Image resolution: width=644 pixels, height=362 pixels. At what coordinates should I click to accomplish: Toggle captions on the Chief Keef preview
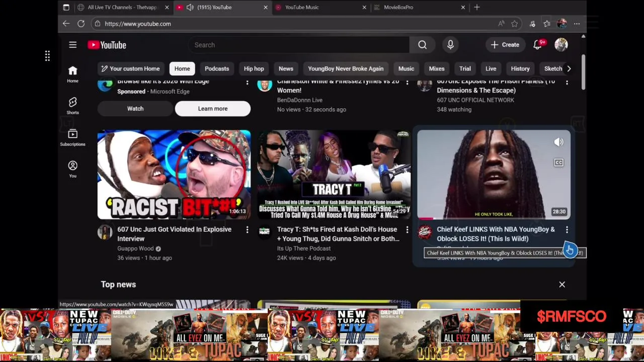558,162
